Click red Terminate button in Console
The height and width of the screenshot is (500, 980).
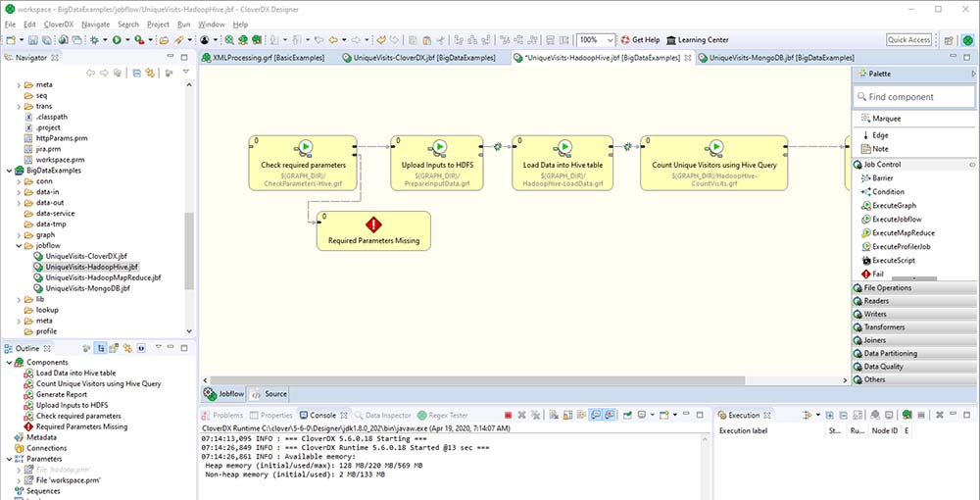[x=508, y=415]
